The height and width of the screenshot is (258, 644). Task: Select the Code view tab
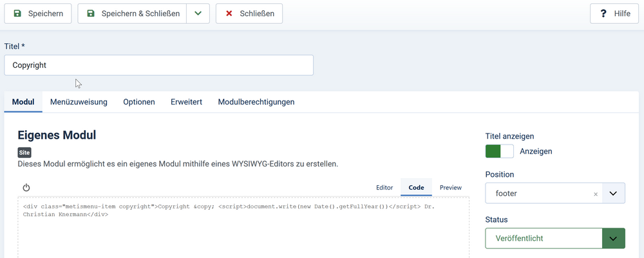point(416,187)
